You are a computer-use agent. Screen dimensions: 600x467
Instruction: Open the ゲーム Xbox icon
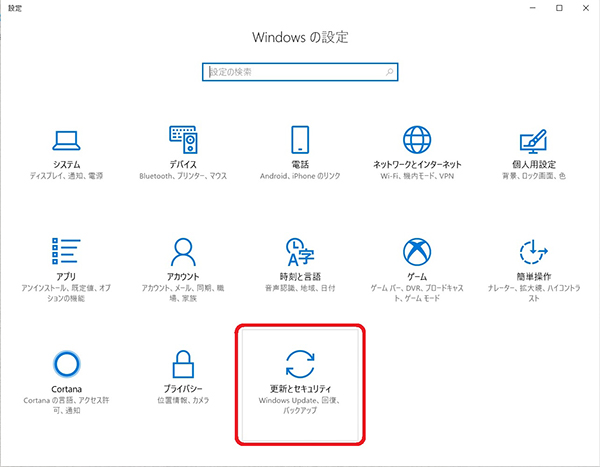tap(417, 252)
